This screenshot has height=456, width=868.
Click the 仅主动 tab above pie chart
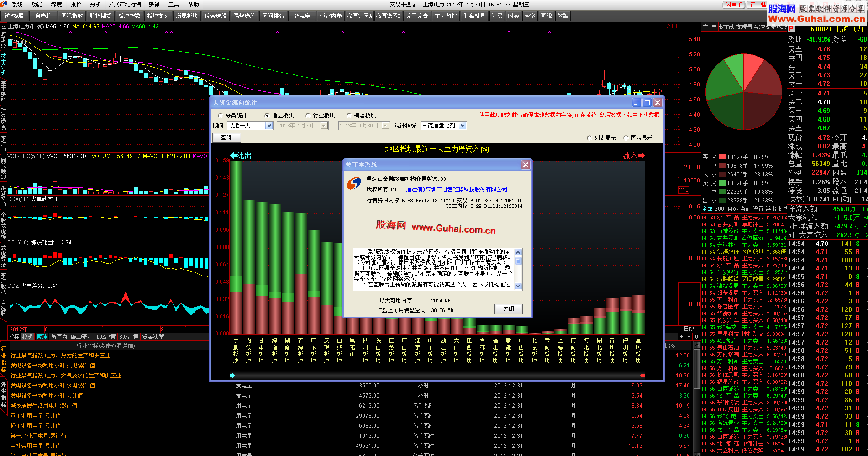click(x=727, y=27)
